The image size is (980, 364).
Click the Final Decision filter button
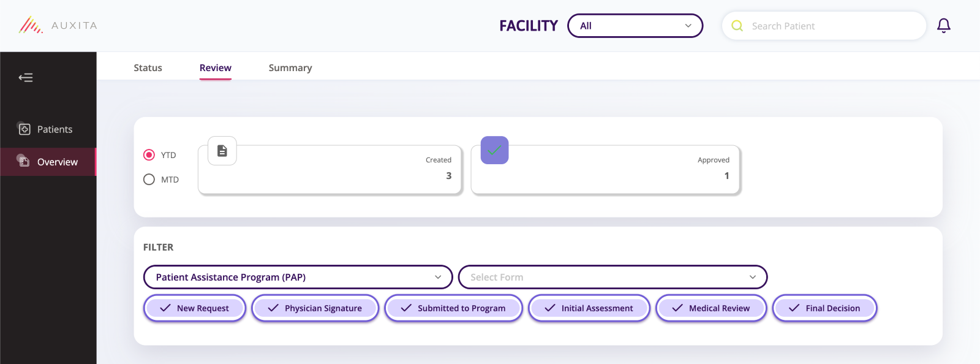825,308
